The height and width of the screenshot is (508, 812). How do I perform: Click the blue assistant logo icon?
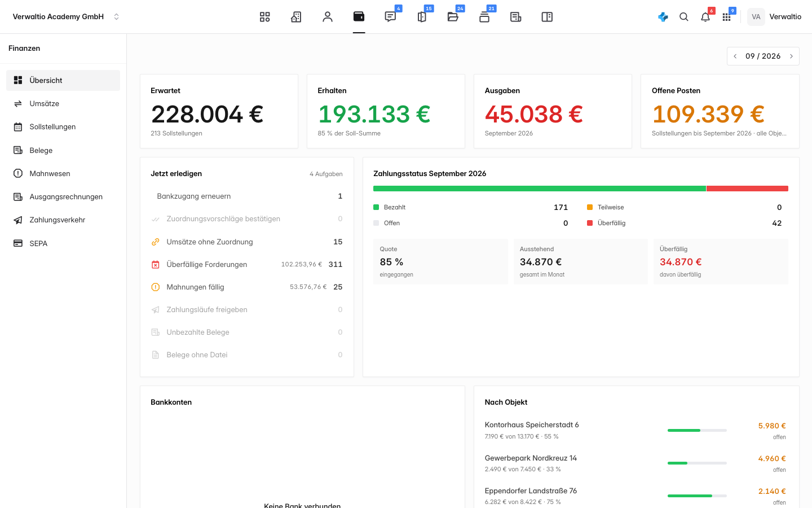click(x=663, y=17)
